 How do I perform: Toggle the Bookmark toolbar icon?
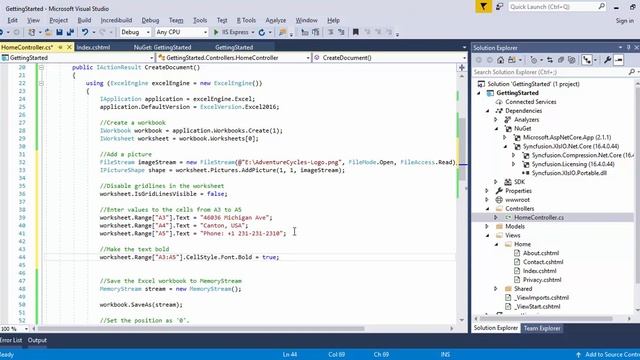click(x=356, y=32)
